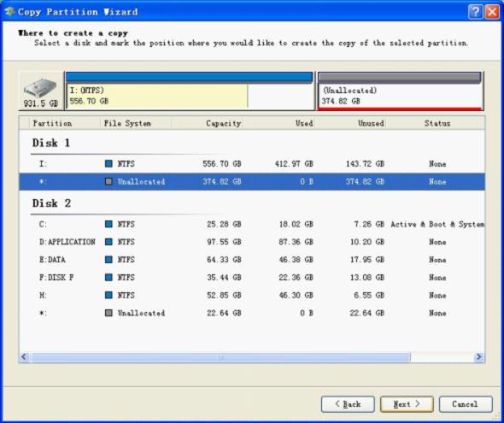Click the gray Unallocated icon in Disk 1
Screen dimensions: 504x423
coord(108,181)
